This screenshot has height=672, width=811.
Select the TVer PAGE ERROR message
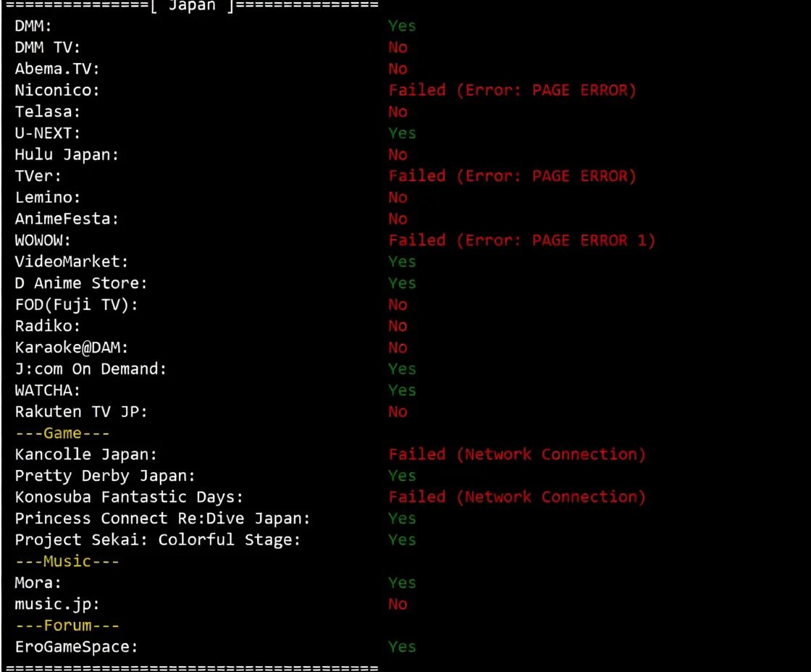pos(512,176)
